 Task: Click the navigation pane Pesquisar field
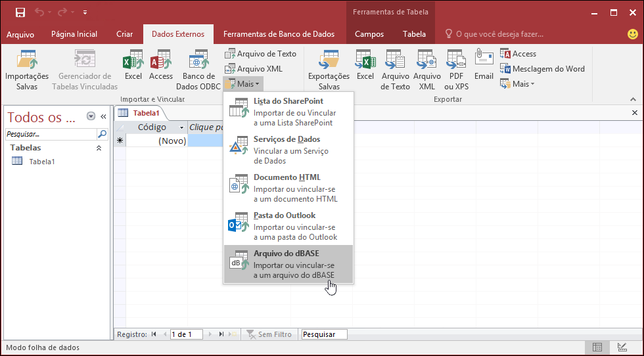click(51, 134)
